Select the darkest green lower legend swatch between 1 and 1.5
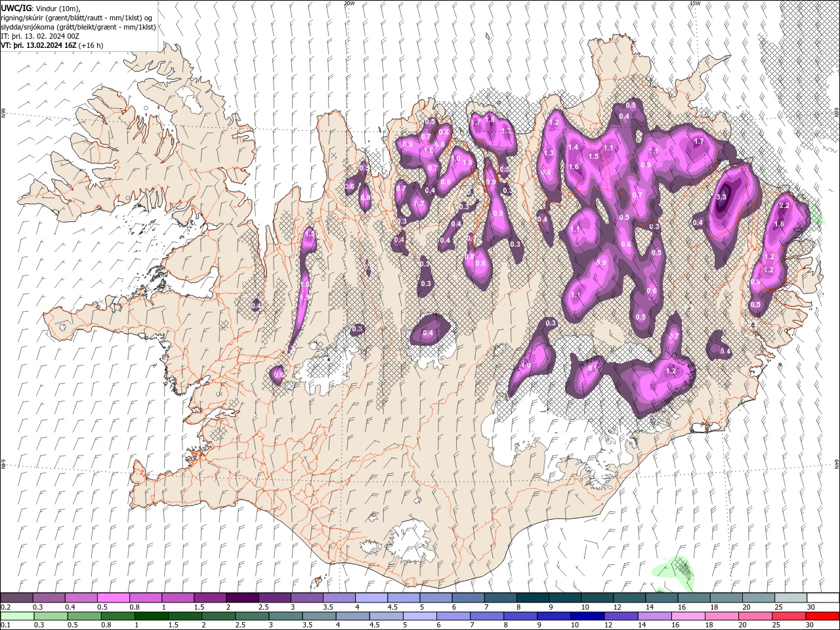The width and height of the screenshot is (840, 630). pyautogui.click(x=152, y=616)
